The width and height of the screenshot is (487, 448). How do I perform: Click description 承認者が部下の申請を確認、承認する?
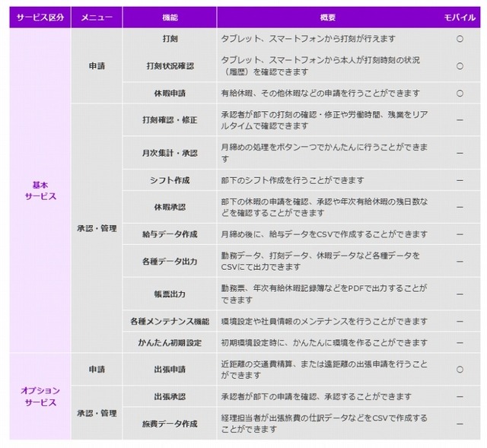pos(317,396)
